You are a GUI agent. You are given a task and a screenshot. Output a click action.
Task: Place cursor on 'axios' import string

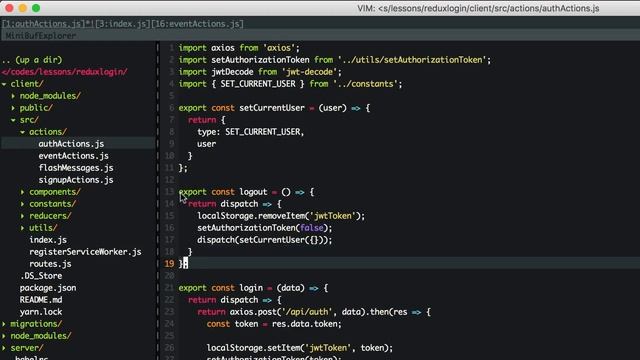tap(279, 48)
